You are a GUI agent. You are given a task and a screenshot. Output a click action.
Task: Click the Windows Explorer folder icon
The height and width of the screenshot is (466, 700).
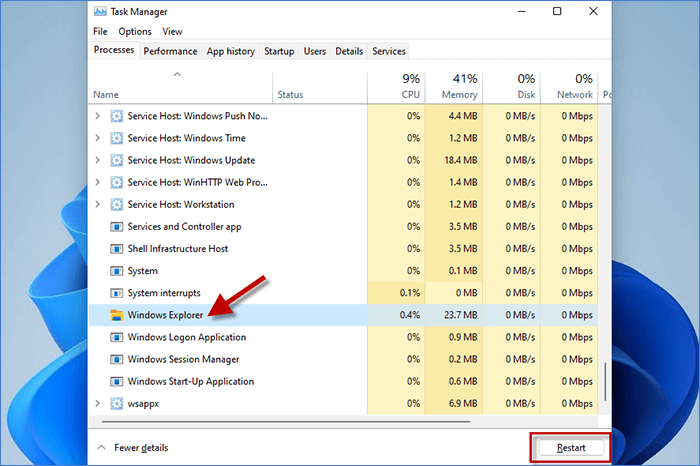pyautogui.click(x=117, y=315)
